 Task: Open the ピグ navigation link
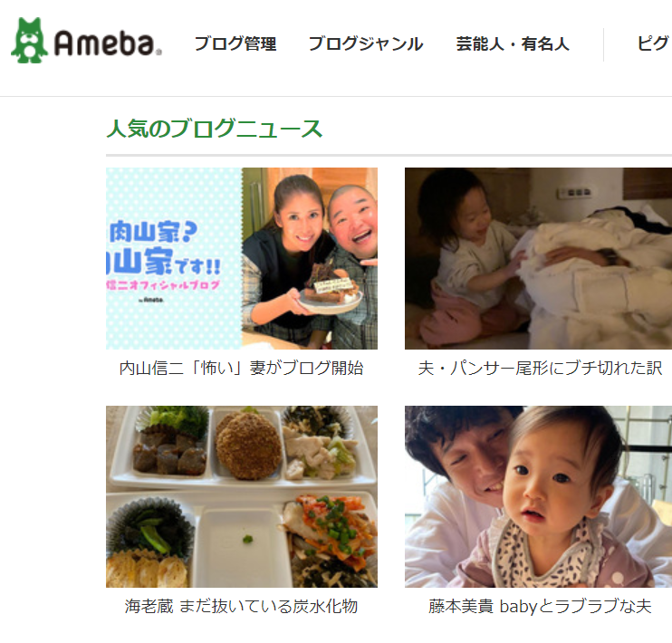pos(654,43)
